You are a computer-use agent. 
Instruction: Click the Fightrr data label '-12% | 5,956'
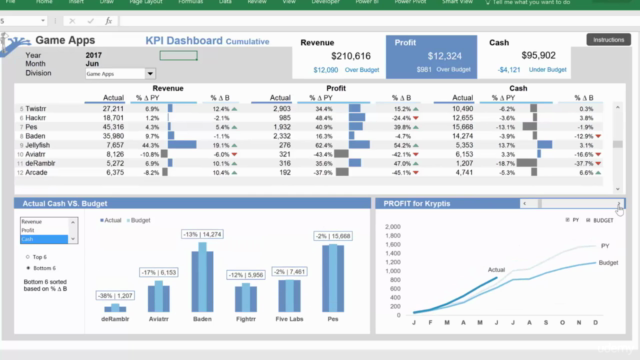[246, 275]
